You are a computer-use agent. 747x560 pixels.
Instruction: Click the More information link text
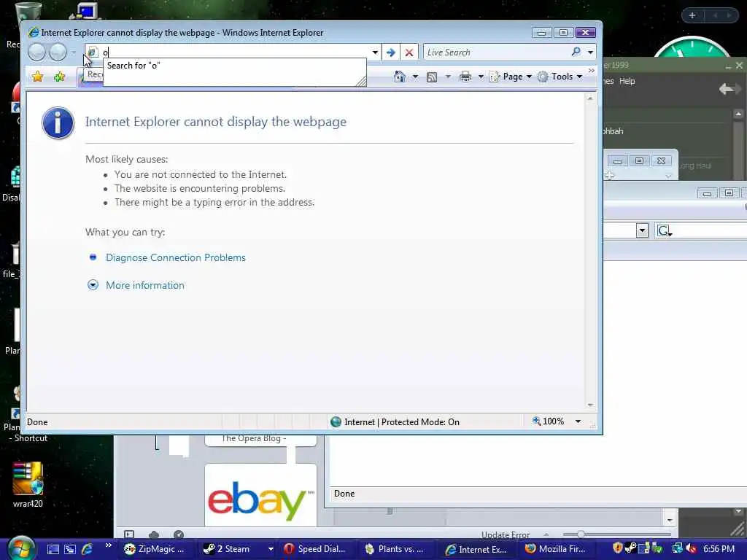145,285
